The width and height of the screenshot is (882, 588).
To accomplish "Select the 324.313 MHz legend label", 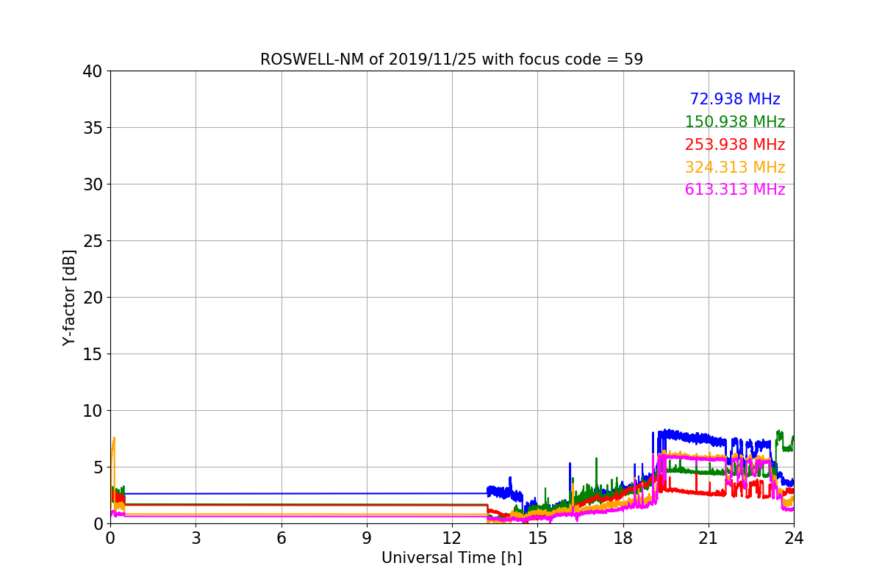I will [735, 168].
